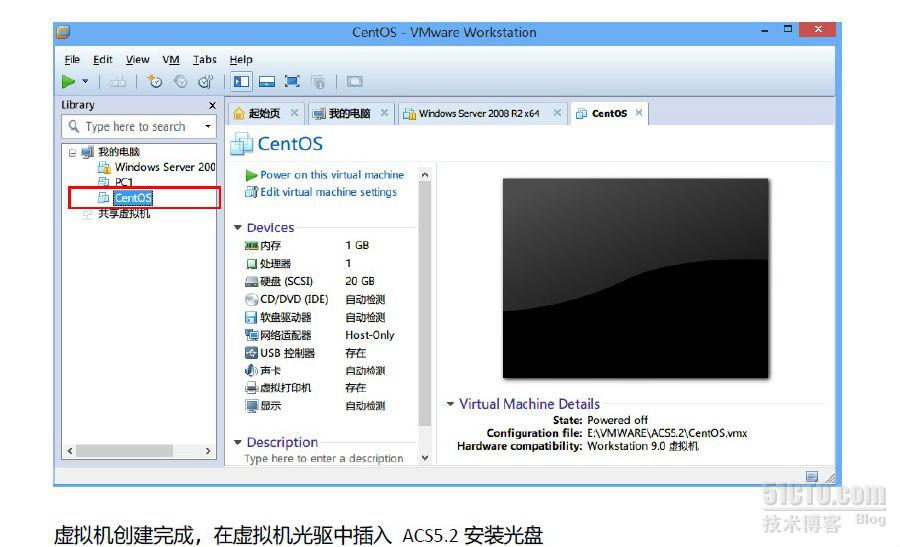Open the 显示 display device

270,406
